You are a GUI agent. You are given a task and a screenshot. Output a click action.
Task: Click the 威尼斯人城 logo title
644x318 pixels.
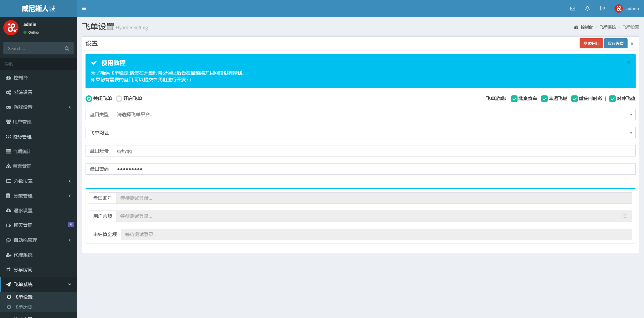[39, 8]
